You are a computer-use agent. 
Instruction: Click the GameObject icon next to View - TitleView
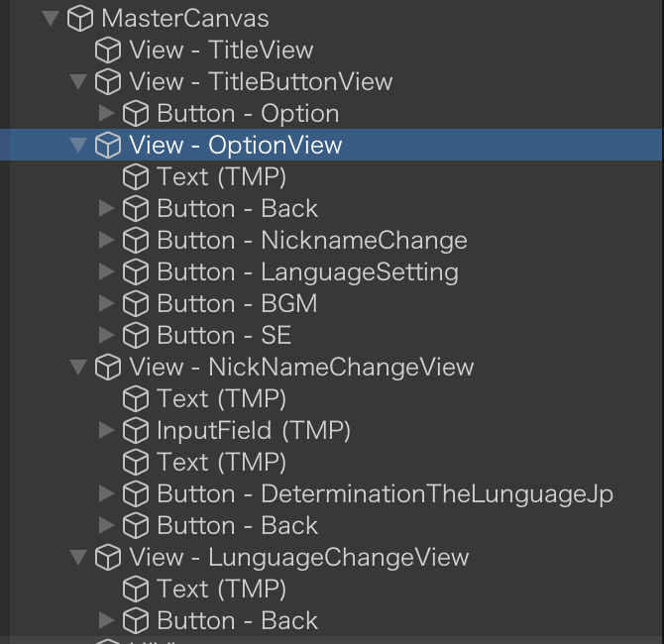coord(108,51)
